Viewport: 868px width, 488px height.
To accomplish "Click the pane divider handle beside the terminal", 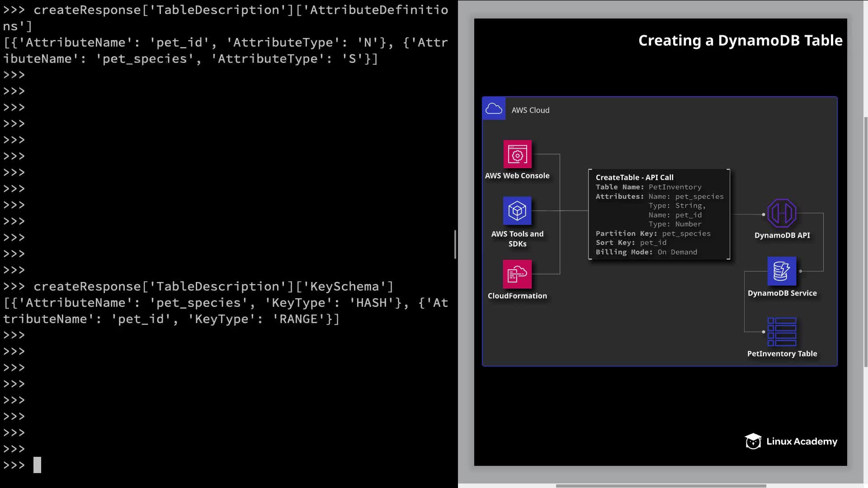I will (455, 244).
